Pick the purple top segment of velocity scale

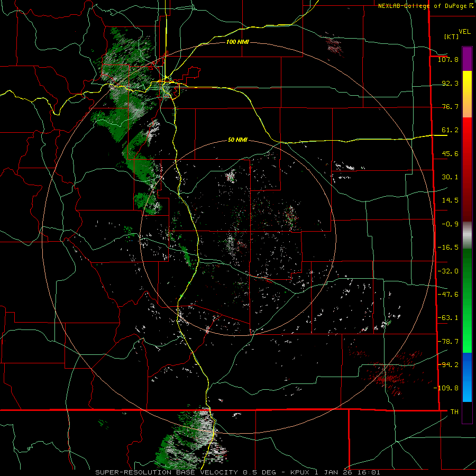click(x=467, y=59)
